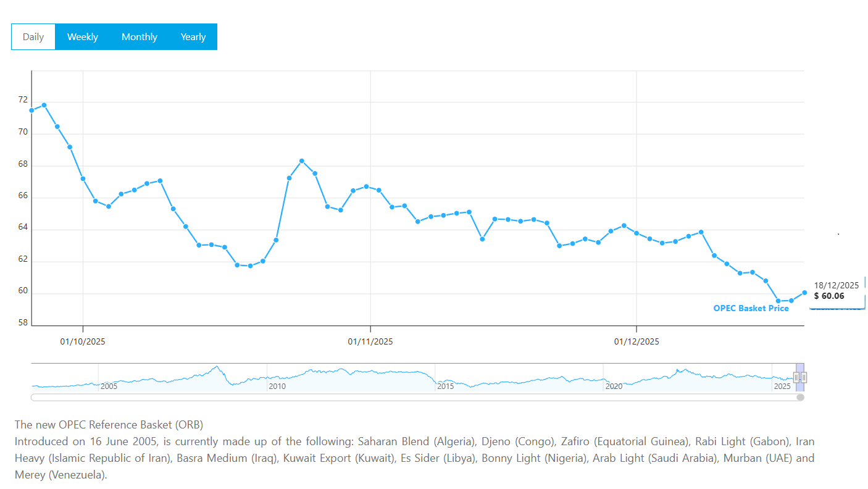
Task: Click the 01/10/2025 x-axis date label
Action: (83, 341)
